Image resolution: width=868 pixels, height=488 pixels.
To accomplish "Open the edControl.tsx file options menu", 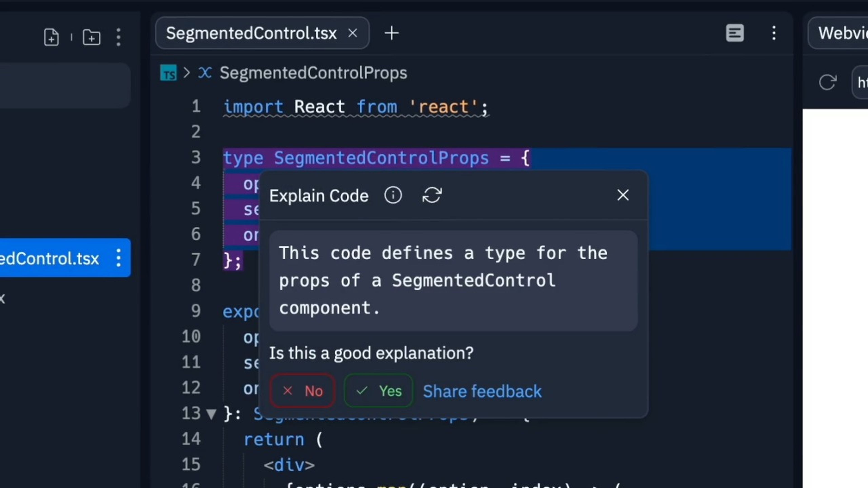I will (118, 258).
